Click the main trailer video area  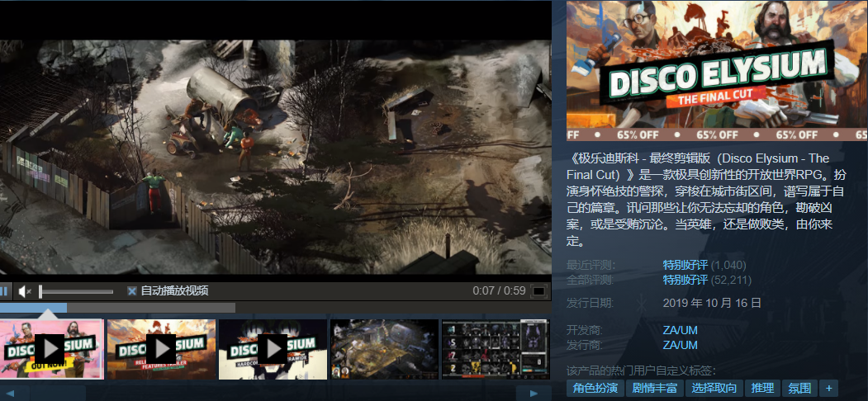[276, 157]
